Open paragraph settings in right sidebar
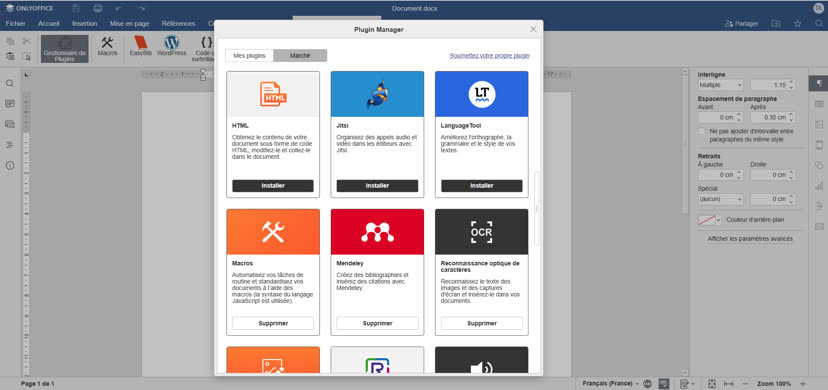The width and height of the screenshot is (828, 390). click(819, 83)
